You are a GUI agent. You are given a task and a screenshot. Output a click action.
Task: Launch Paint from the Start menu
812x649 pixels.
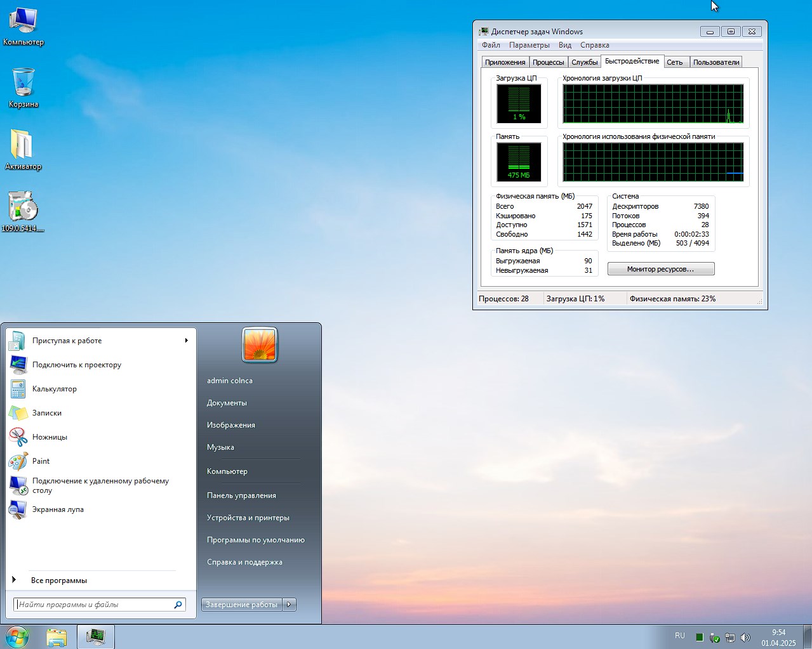[41, 461]
